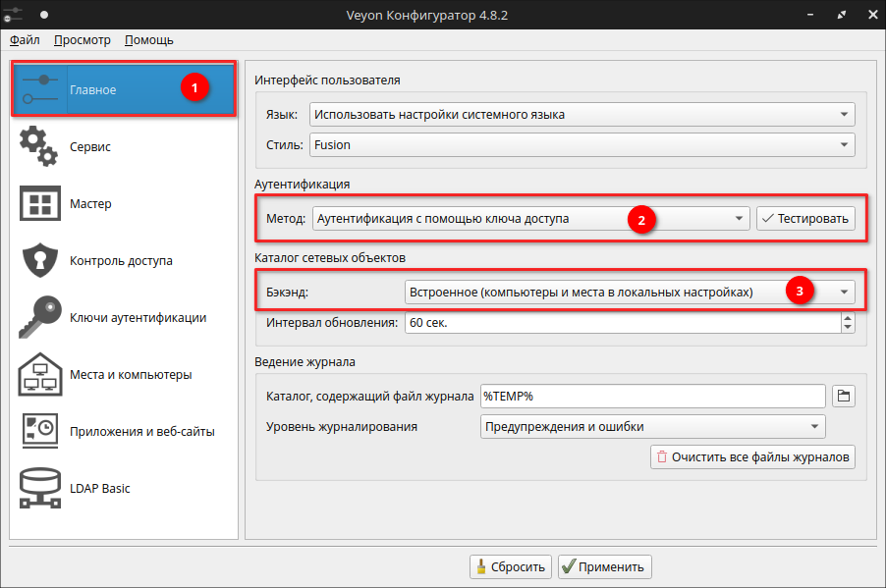Click the Ключи аутентификации key icon
This screenshot has height=588, width=886.
[39, 317]
